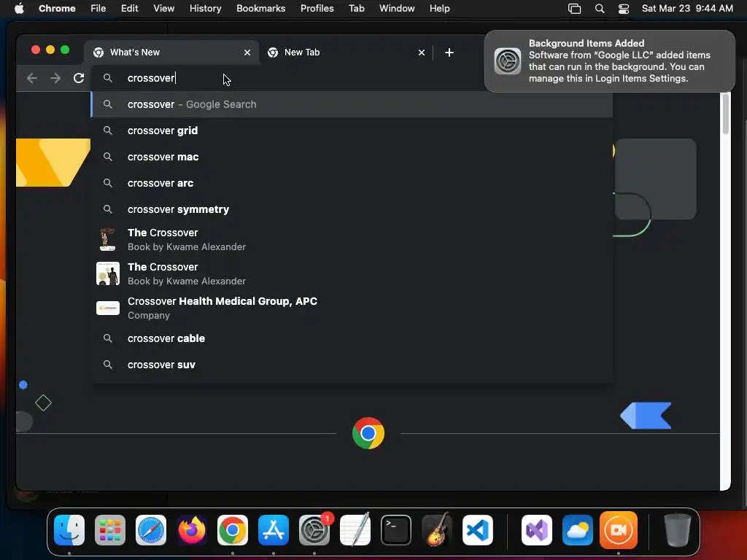The image size is (747, 560).
Task: Open Safari from the Dock
Action: pos(151,530)
